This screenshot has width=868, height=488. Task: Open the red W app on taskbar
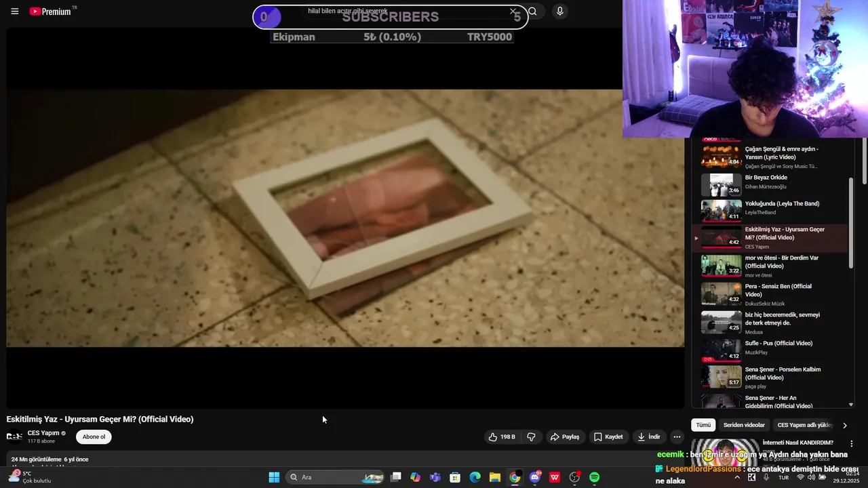[555, 477]
